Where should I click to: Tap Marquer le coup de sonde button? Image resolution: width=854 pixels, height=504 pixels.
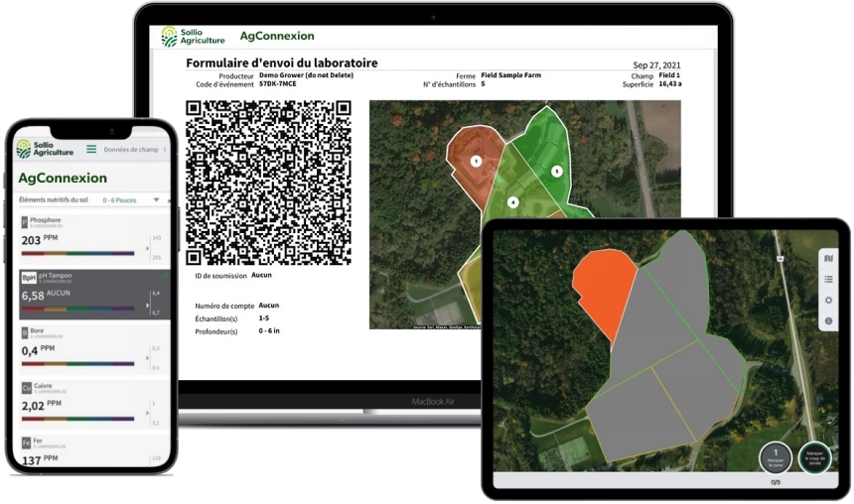pyautogui.click(x=815, y=457)
